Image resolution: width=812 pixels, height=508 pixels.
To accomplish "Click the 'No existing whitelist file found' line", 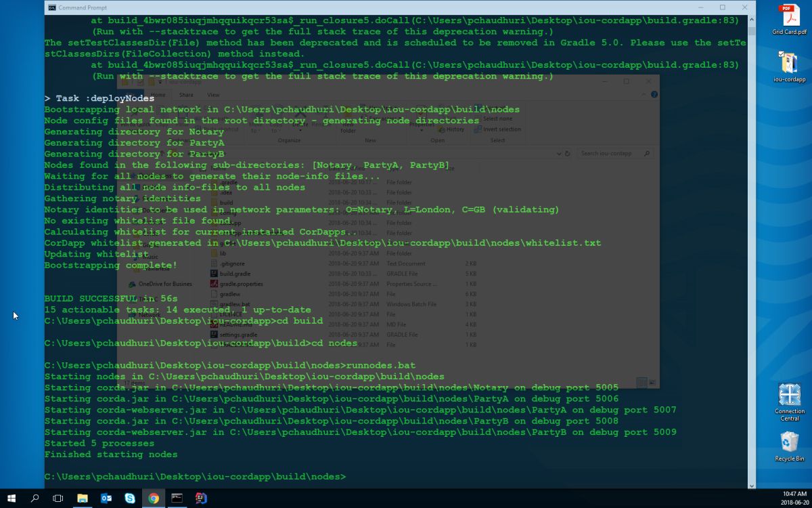I will point(140,221).
